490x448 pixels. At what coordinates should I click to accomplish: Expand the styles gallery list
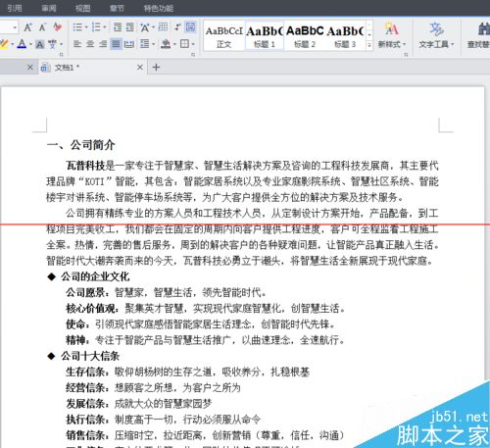point(369,45)
